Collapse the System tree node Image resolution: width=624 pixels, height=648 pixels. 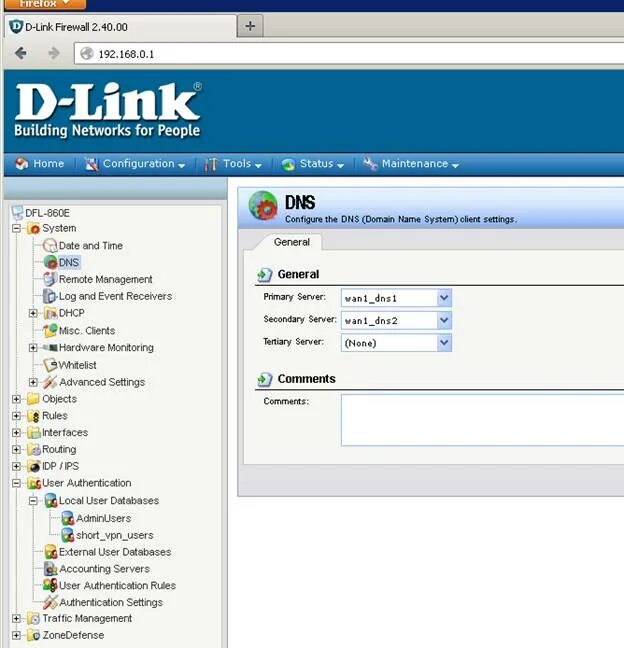tap(16, 228)
